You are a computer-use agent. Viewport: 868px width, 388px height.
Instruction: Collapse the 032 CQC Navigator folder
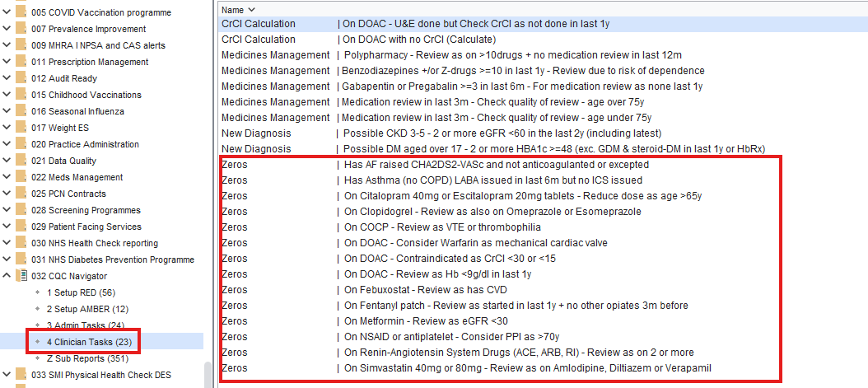[x=6, y=276]
